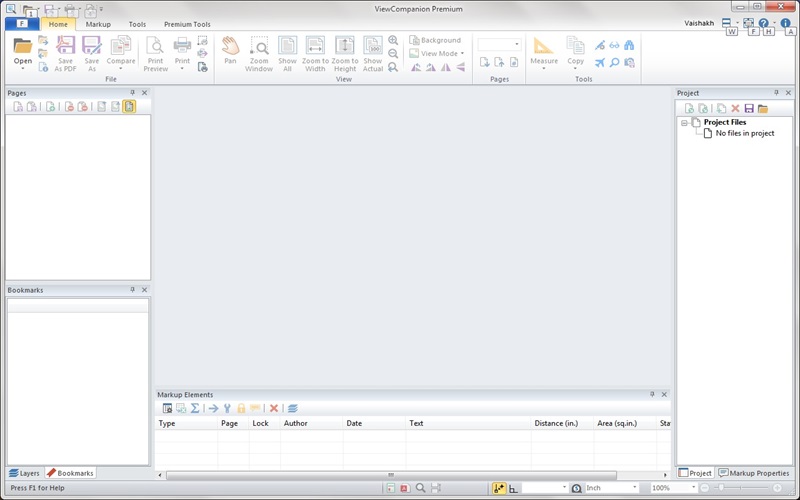Open the page number combo box in Pages group
The image size is (800, 500).
pos(499,44)
